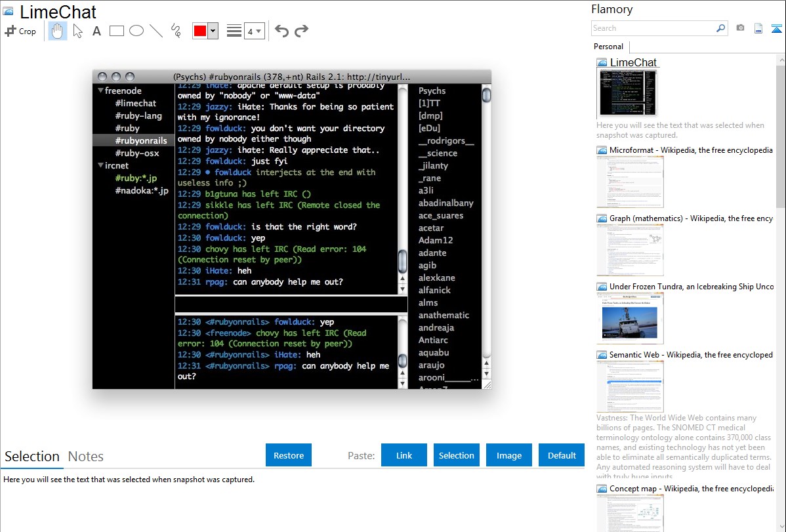Click user anathematic in member list
Viewport: 786px width, 532px height.
(444, 315)
